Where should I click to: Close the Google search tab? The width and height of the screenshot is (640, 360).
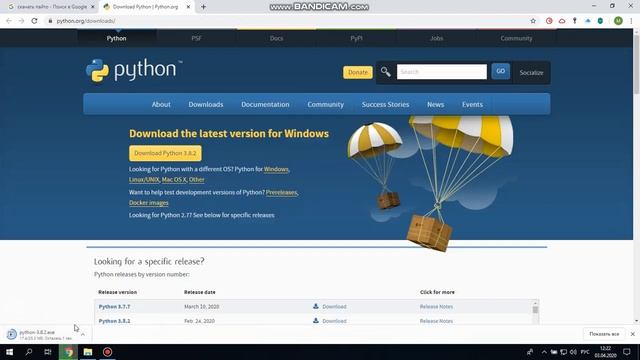pyautogui.click(x=93, y=7)
